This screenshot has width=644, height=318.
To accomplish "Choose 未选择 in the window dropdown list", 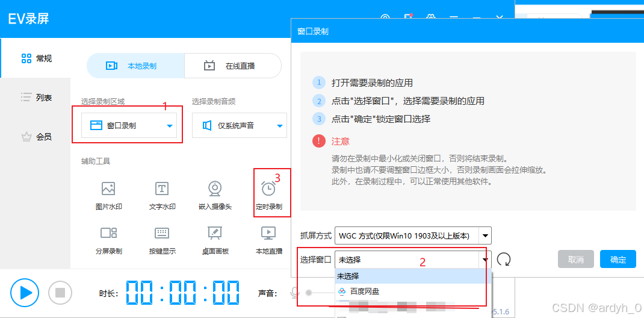I will click(x=413, y=276).
